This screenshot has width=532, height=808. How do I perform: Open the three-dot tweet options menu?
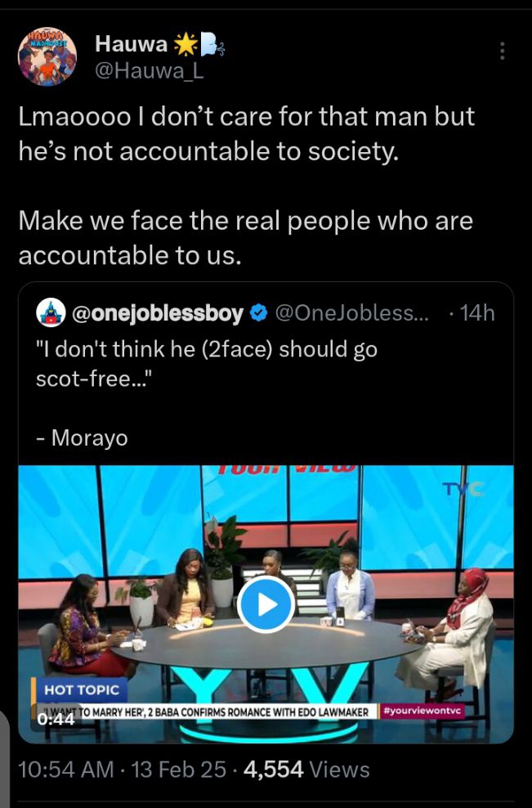pos(501,52)
